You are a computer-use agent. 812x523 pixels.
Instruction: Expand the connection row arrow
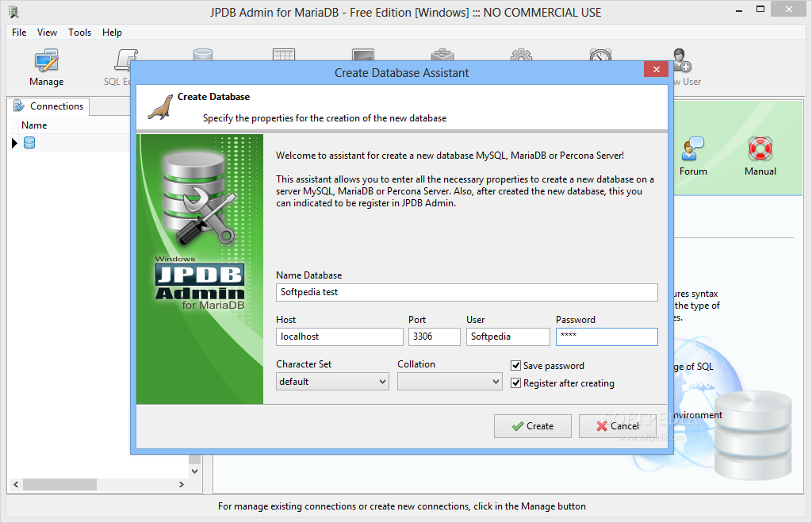coord(14,143)
